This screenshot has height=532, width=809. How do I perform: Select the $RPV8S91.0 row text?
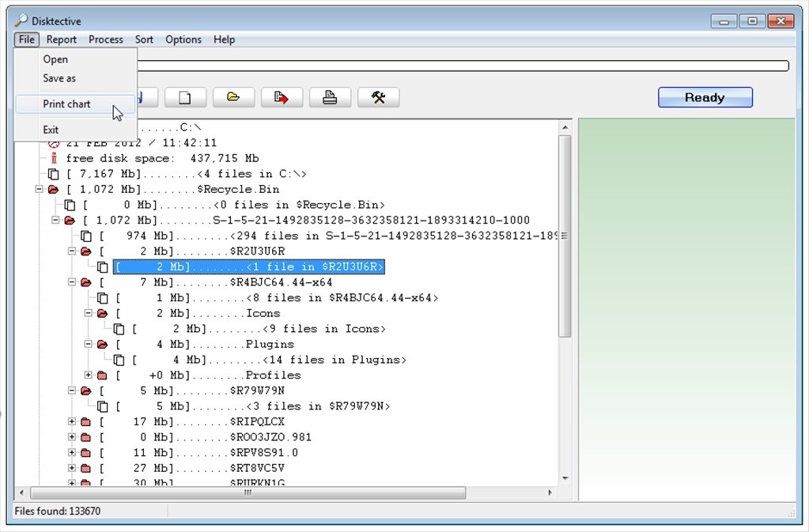[x=198, y=452]
